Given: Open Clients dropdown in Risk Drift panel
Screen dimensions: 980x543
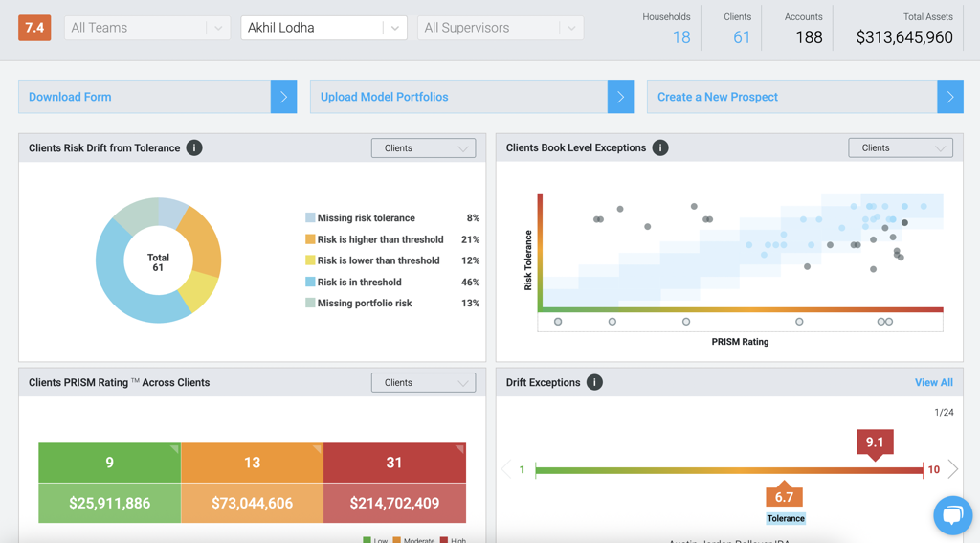Looking at the screenshot, I should tap(423, 147).
